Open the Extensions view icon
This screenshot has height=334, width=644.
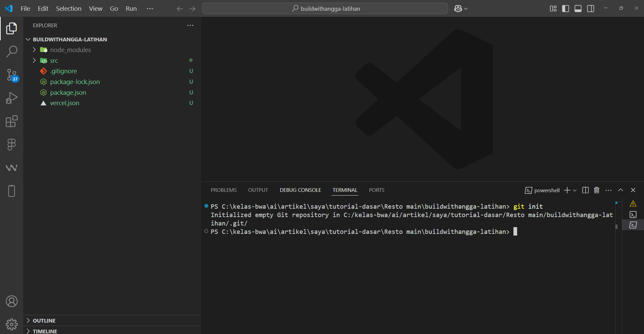pos(11,121)
